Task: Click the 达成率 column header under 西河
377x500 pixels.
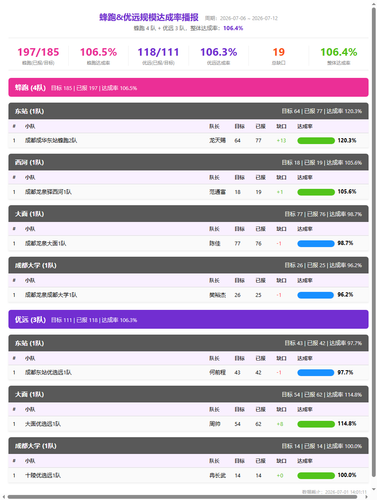Action: (x=305, y=177)
